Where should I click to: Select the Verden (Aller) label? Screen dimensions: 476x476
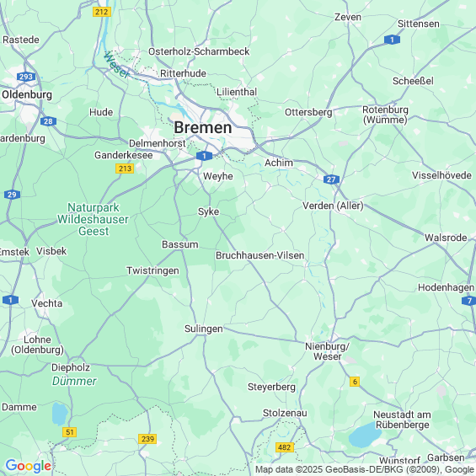coord(333,206)
